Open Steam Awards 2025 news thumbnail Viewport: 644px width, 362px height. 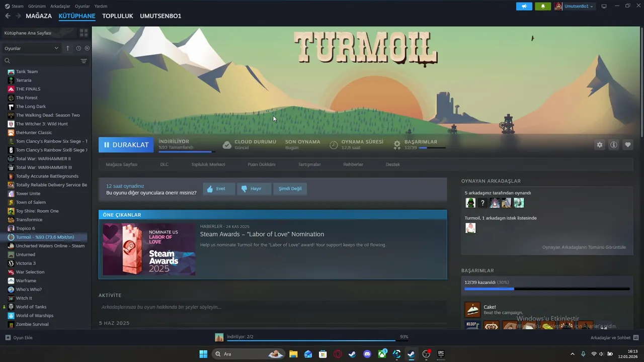click(x=149, y=249)
